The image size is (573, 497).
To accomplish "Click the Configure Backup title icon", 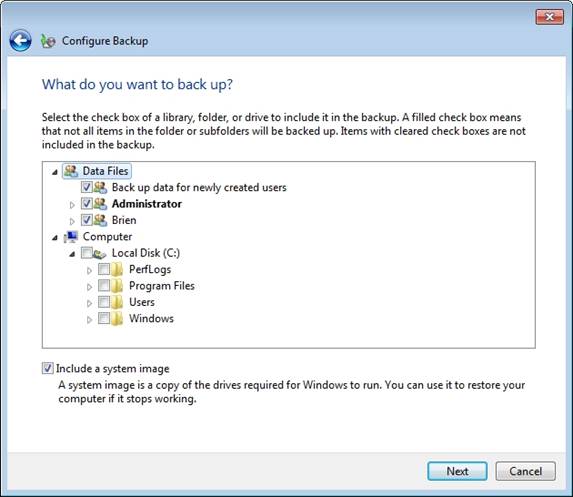I will pos(48,41).
